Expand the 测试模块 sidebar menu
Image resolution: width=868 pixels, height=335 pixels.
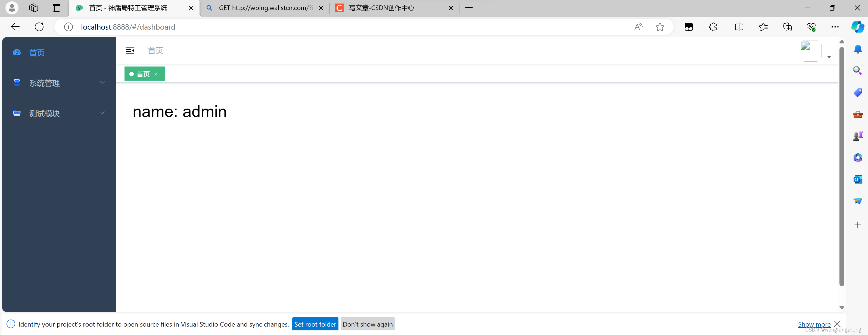[59, 113]
